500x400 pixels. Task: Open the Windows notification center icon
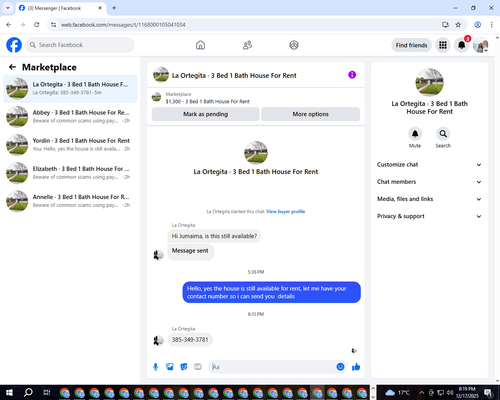tap(488, 393)
